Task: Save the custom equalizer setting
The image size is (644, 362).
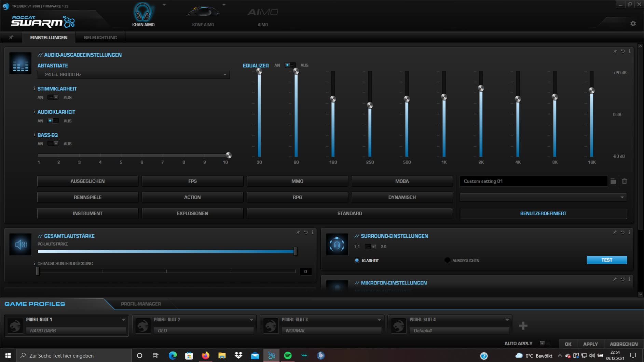Action: click(x=613, y=181)
